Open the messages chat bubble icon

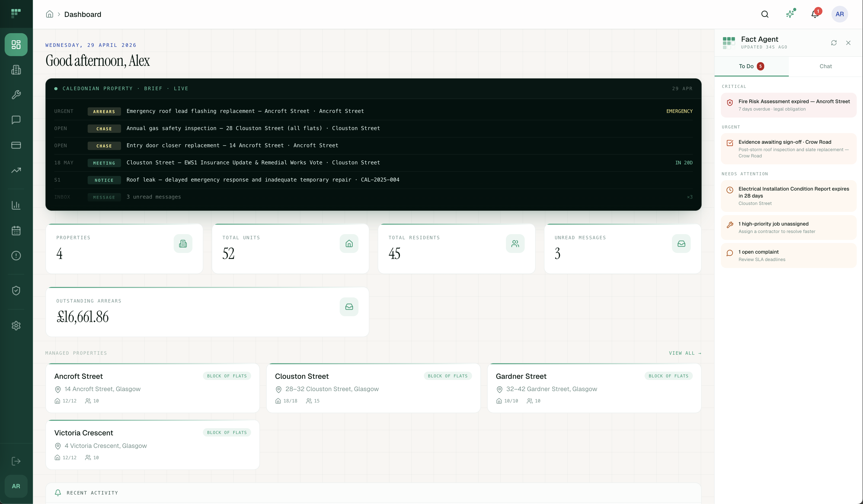(16, 120)
